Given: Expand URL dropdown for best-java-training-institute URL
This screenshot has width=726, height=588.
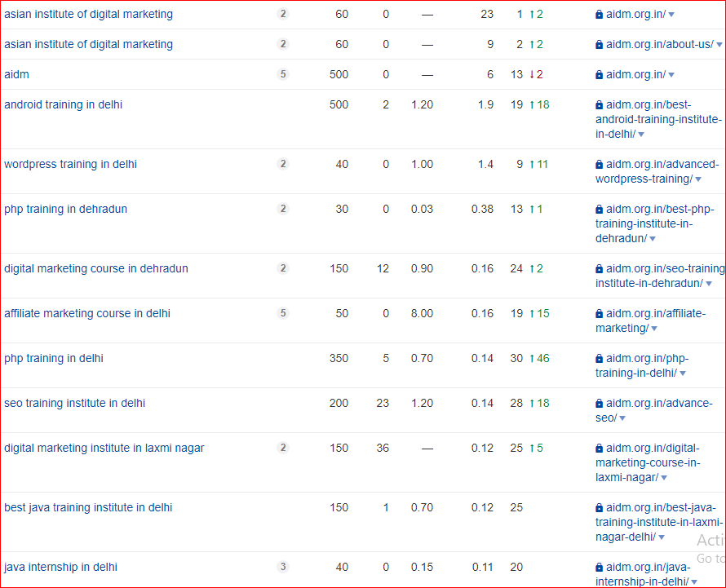Looking at the screenshot, I should (662, 537).
